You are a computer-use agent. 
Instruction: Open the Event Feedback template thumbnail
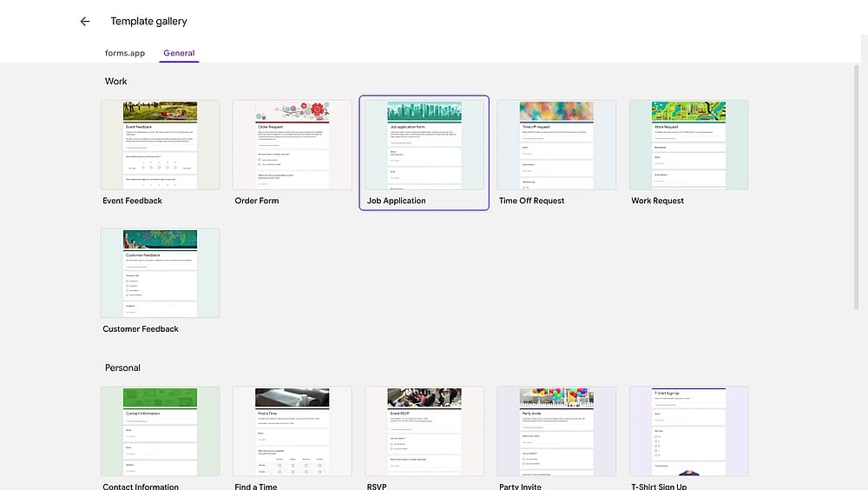[x=160, y=145]
